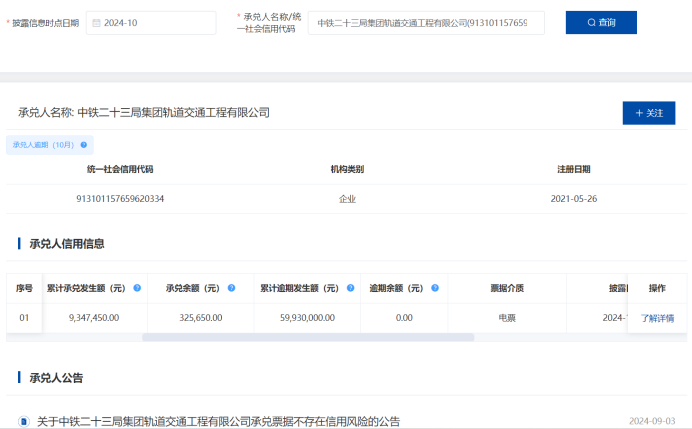Click the 9,347,450.00 cumulative acceptance cell
This screenshot has height=429, width=692.
(x=94, y=318)
